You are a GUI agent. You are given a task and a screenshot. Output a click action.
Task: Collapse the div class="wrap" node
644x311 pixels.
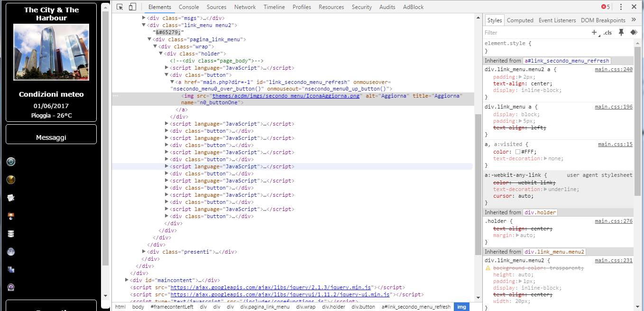156,46
